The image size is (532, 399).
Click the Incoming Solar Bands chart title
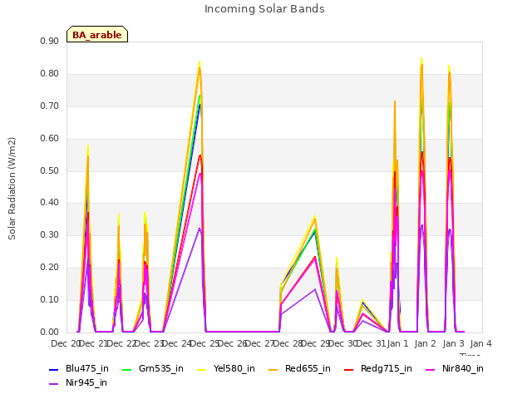(x=264, y=9)
